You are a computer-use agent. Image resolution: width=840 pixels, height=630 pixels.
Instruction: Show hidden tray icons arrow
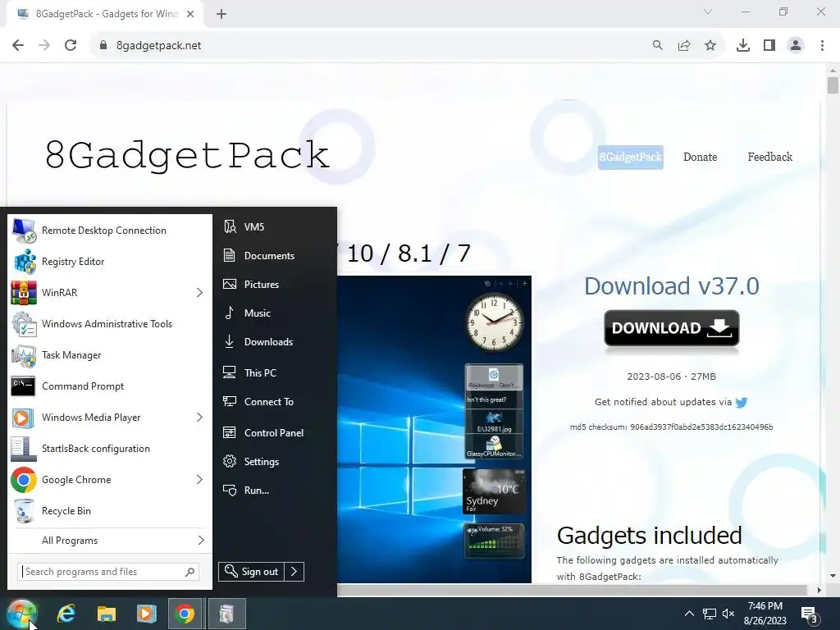[689, 614]
